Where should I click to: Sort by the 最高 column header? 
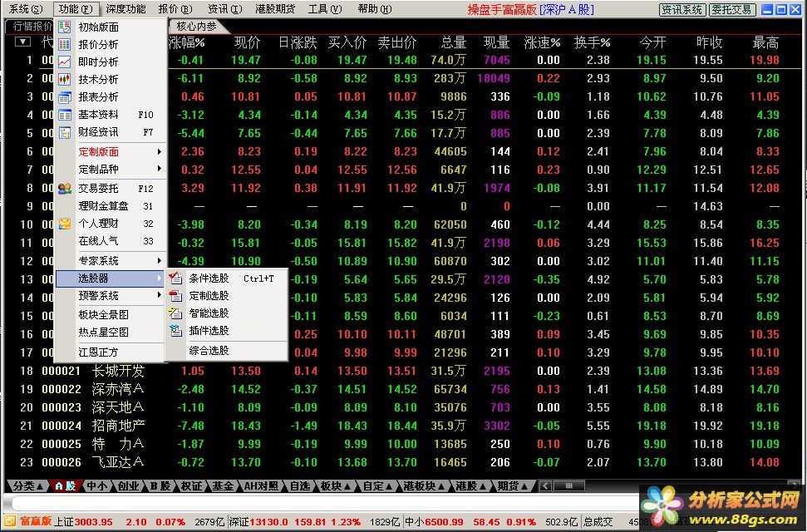(765, 42)
